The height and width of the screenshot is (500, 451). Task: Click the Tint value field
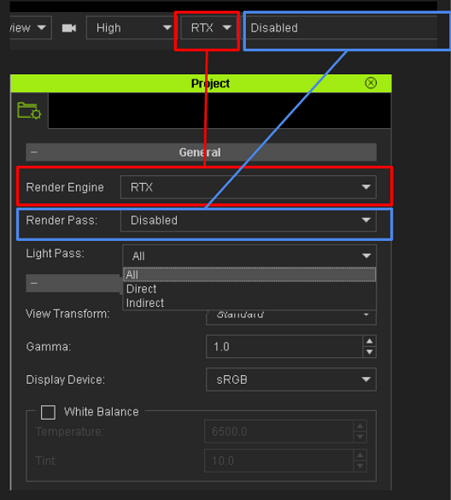(279, 461)
